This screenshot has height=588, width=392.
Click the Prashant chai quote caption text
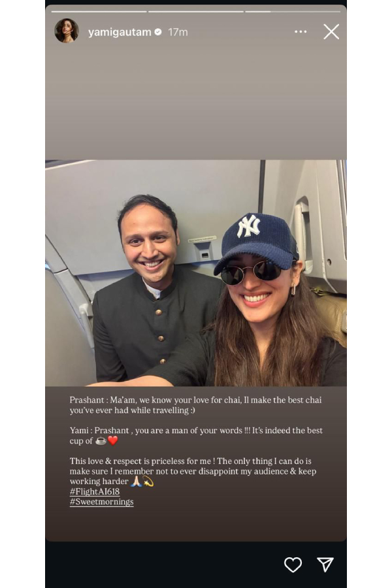click(x=195, y=405)
